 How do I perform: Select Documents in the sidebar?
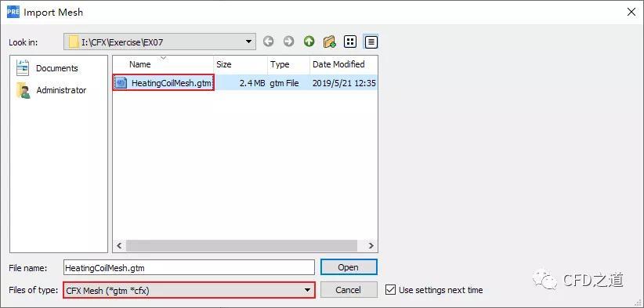click(x=56, y=68)
